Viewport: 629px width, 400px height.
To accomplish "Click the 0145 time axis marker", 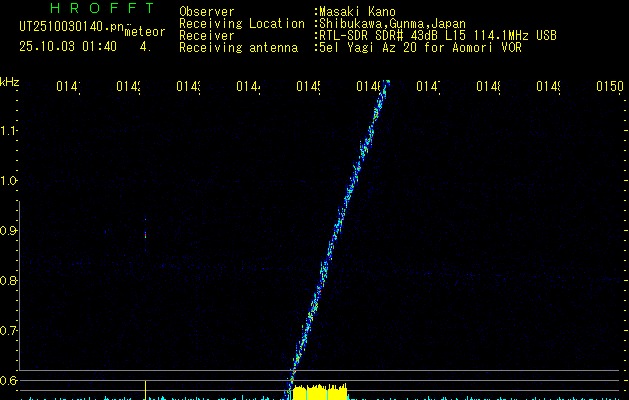I will pyautogui.click(x=308, y=88).
